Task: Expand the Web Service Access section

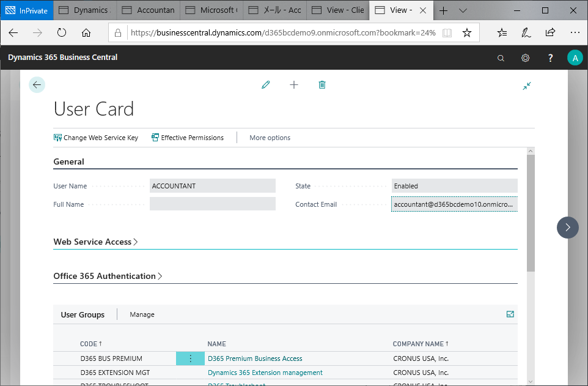Action: click(95, 242)
